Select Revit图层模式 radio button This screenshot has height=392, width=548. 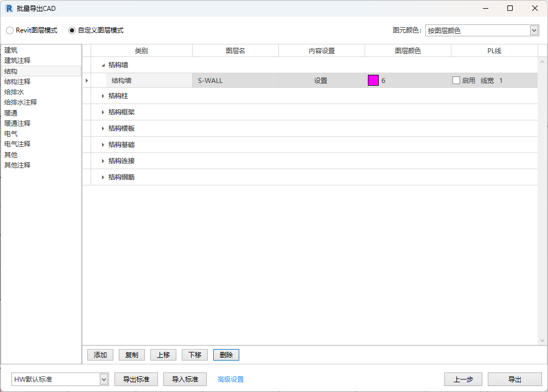click(x=10, y=30)
